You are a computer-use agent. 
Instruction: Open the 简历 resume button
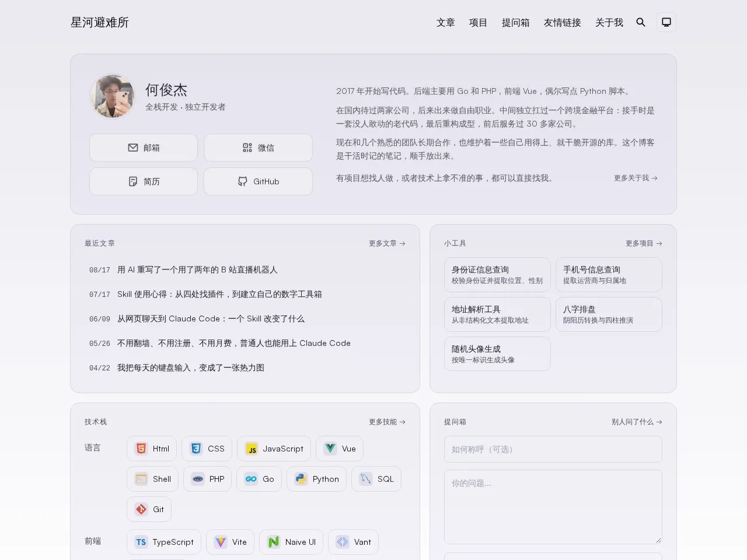144,181
